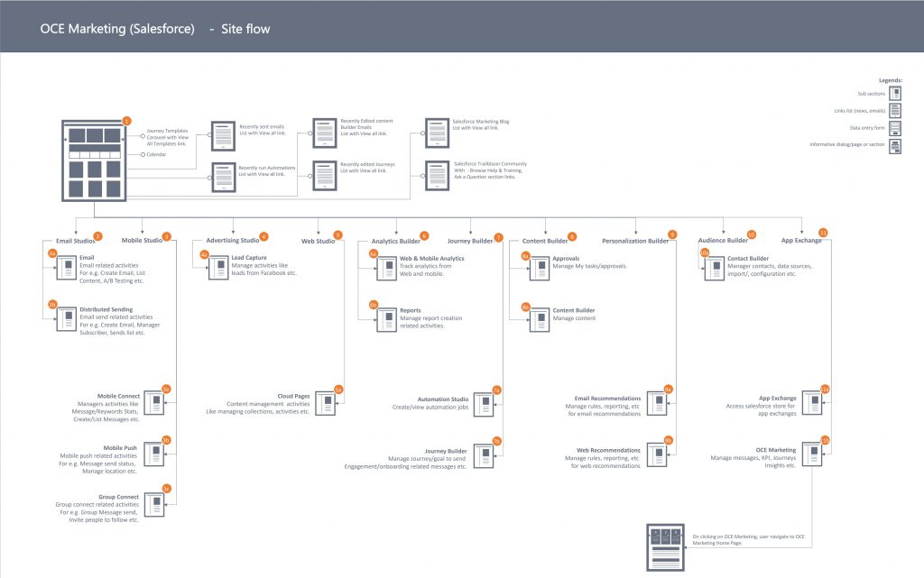
Task: Select the icon beside Content Builder Manage content
Action: click(540, 320)
